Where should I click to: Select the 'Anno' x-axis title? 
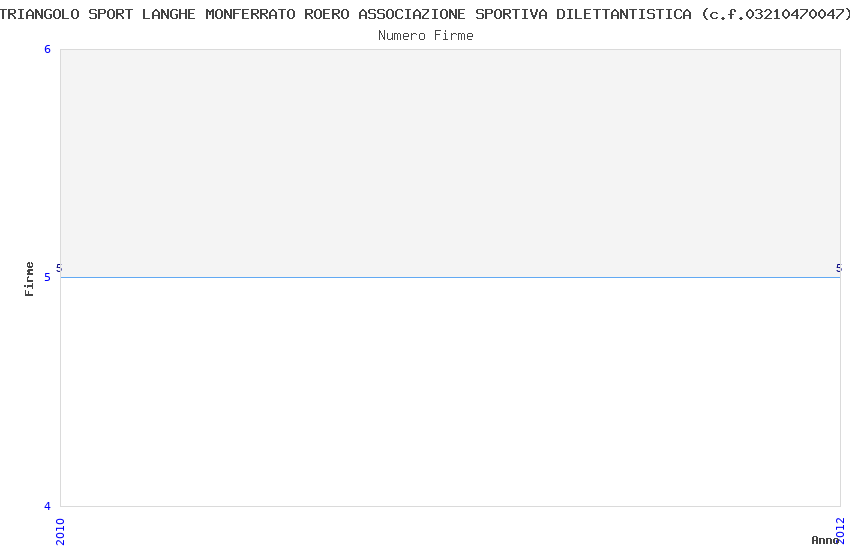(x=825, y=540)
